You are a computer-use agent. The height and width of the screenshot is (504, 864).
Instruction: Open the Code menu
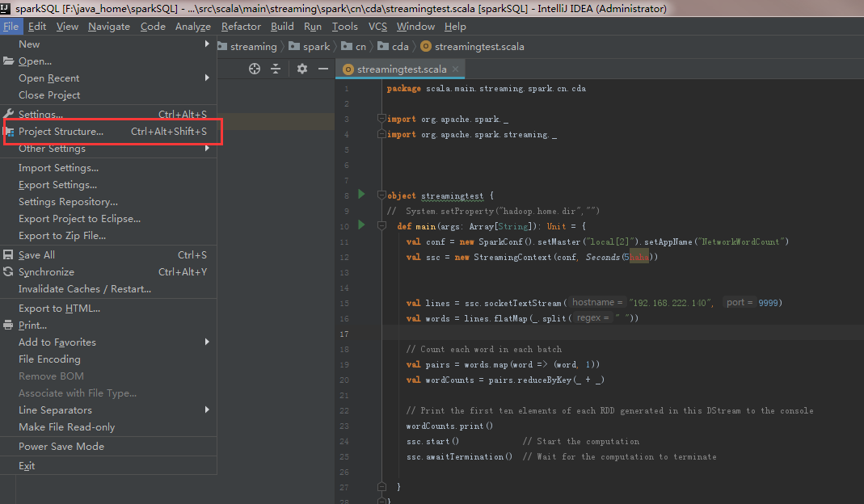pos(153,27)
